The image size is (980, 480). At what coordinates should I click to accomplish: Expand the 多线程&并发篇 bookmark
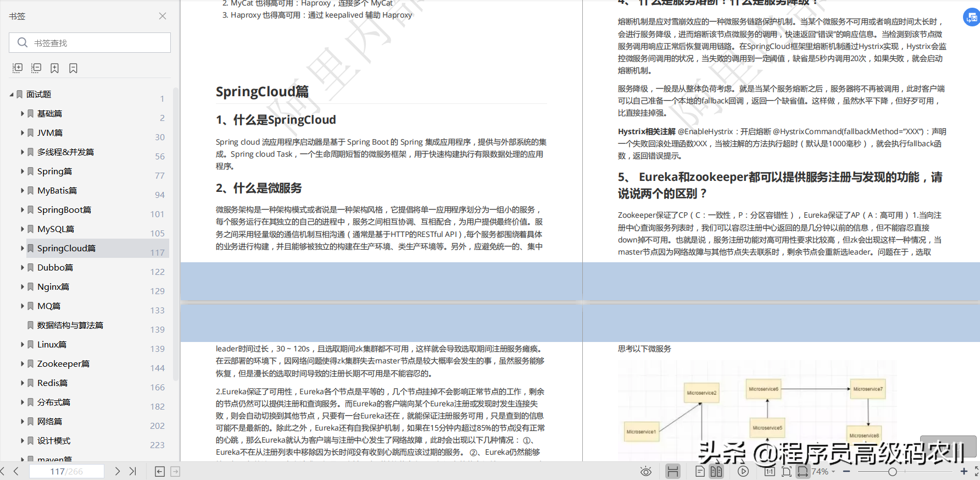(23, 152)
